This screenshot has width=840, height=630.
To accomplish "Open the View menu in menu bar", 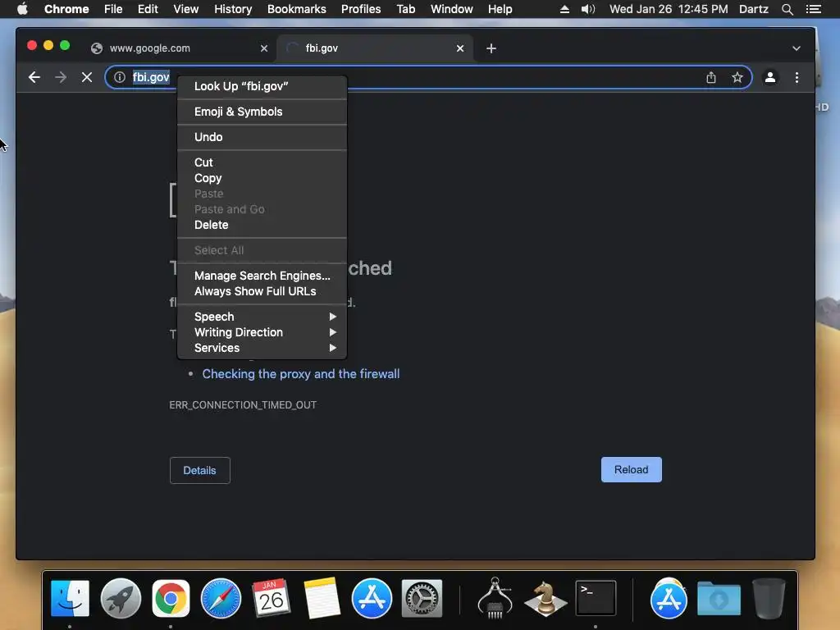I will pyautogui.click(x=186, y=9).
